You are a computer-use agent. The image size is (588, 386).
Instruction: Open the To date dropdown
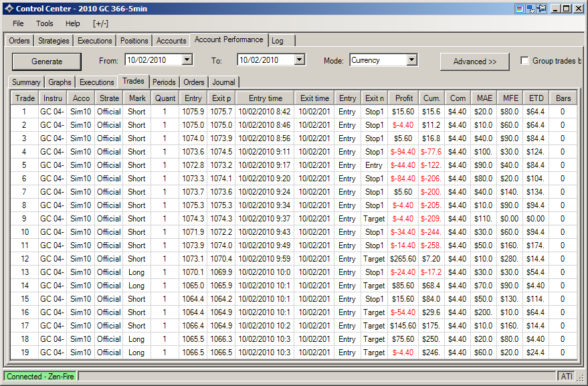(299, 60)
